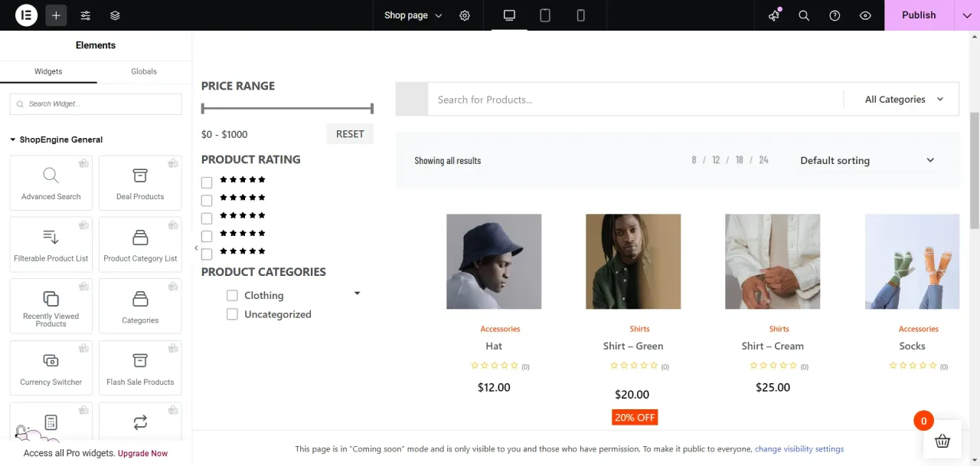The height and width of the screenshot is (466, 980).
Task: Open page settings gear icon
Action: (465, 15)
